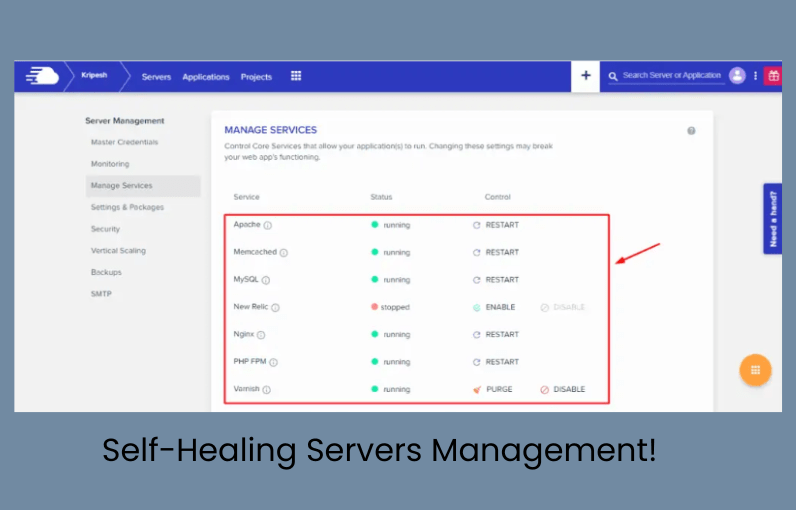Click the red gift icon

tap(772, 76)
